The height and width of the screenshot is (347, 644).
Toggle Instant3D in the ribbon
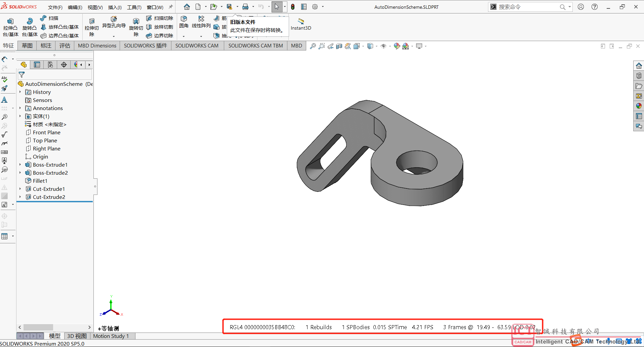301,24
